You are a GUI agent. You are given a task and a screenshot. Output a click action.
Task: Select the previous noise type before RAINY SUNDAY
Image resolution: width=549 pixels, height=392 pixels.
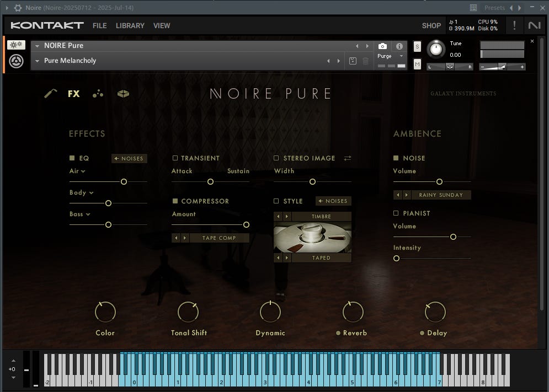coord(398,195)
